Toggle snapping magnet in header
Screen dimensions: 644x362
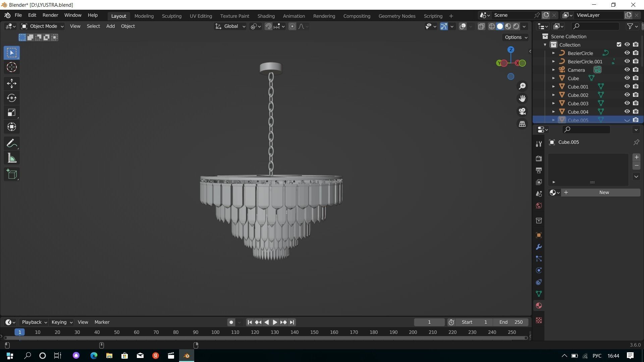(x=268, y=26)
